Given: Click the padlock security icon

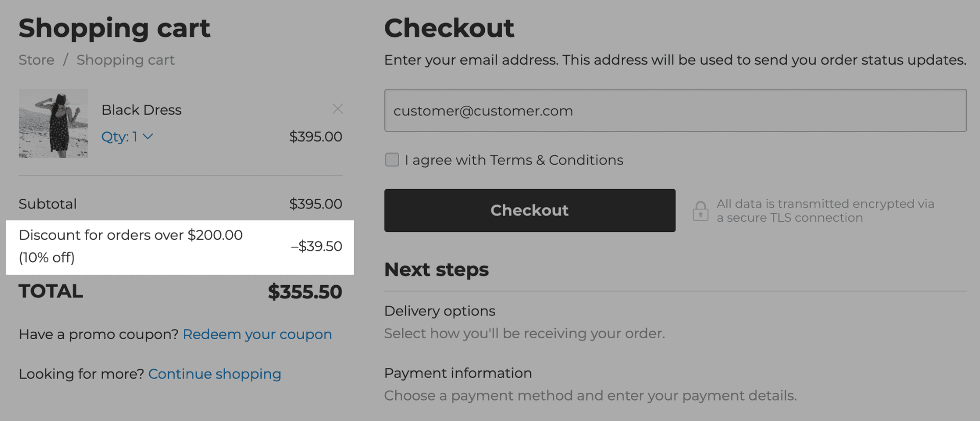Looking at the screenshot, I should coord(700,211).
